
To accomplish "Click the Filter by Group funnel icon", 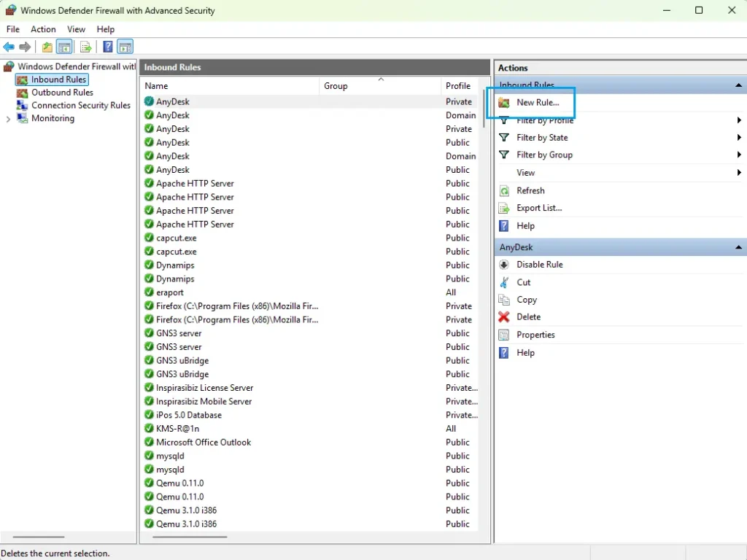I will (x=503, y=155).
